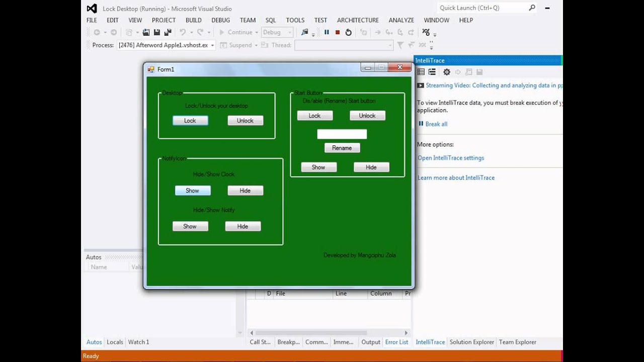Viewport: 644px width, 362px height.
Task: Open the Process combo box
Action: point(167,45)
